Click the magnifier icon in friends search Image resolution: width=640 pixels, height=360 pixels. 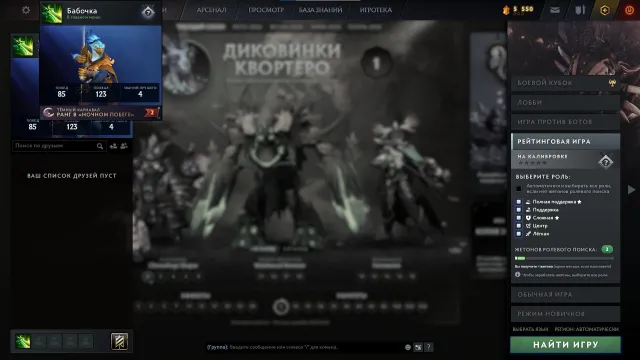(100, 146)
